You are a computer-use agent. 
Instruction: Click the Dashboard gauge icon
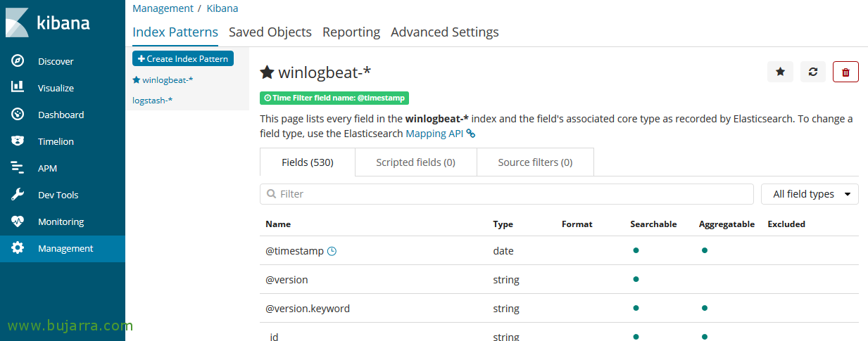coord(18,115)
